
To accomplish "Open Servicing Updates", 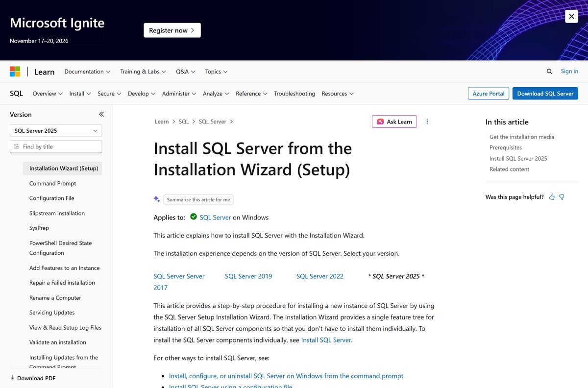I will (x=52, y=313).
